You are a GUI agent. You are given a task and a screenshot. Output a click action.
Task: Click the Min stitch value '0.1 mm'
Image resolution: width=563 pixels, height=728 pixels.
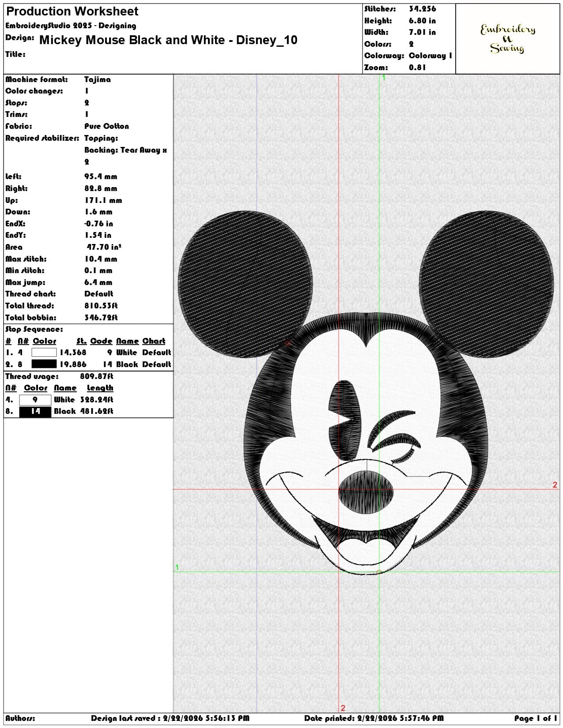point(98,270)
